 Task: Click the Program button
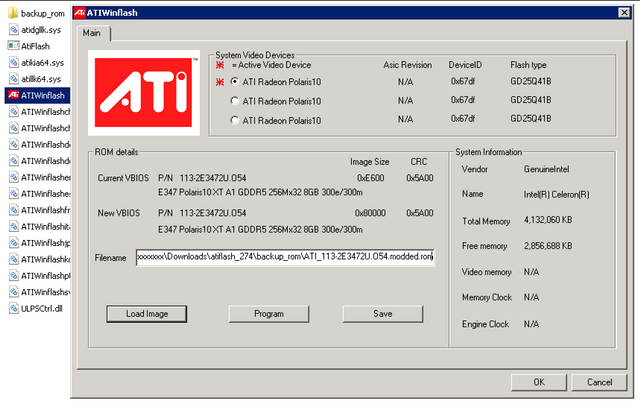coord(269,314)
